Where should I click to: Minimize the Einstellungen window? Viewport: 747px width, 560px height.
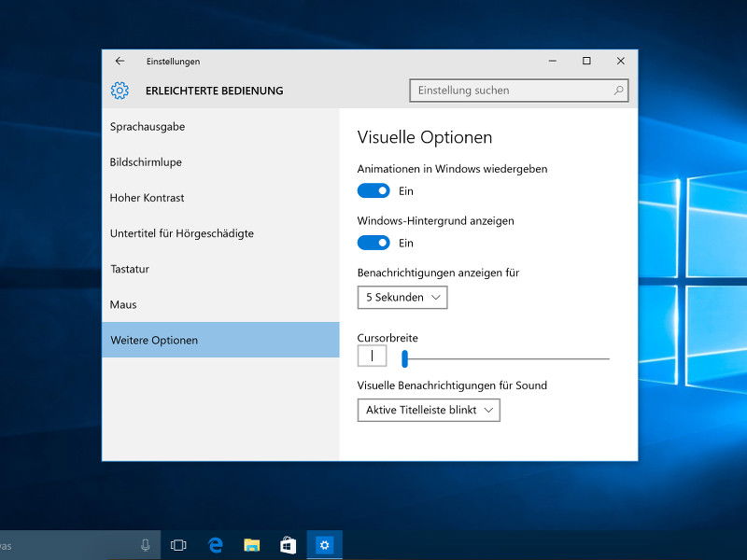[x=553, y=61]
